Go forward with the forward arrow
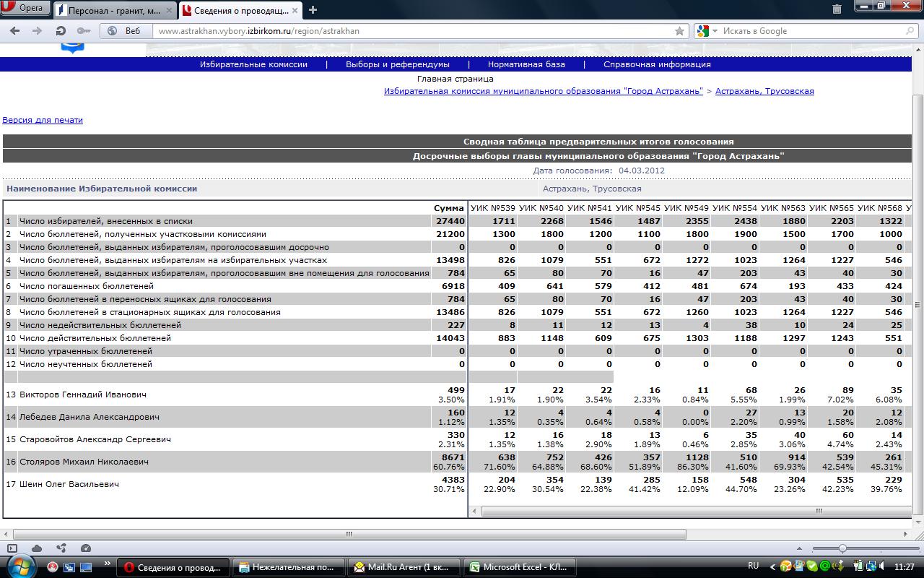The image size is (924, 578). coord(37,31)
